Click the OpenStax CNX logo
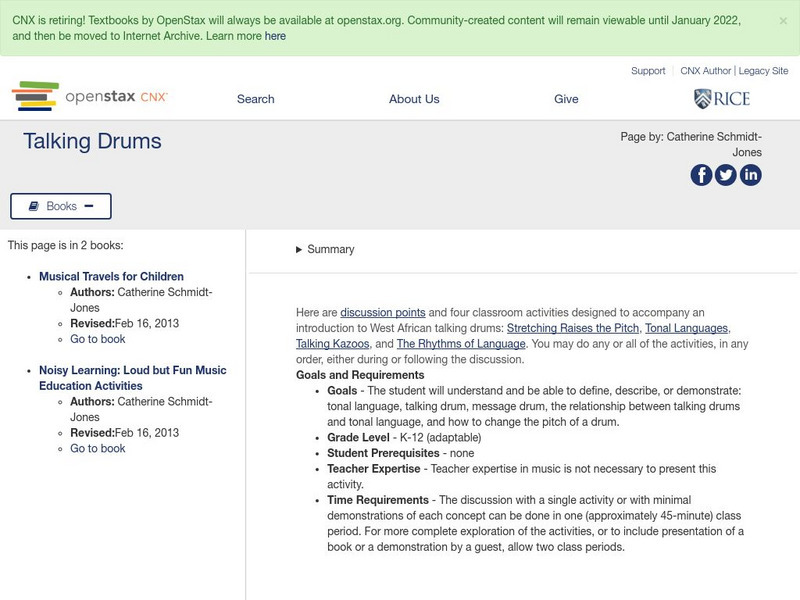The image size is (800, 600). tap(91, 95)
